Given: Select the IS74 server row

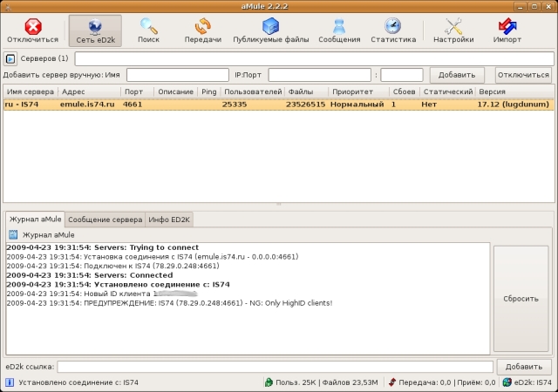Looking at the screenshot, I should point(174,105).
